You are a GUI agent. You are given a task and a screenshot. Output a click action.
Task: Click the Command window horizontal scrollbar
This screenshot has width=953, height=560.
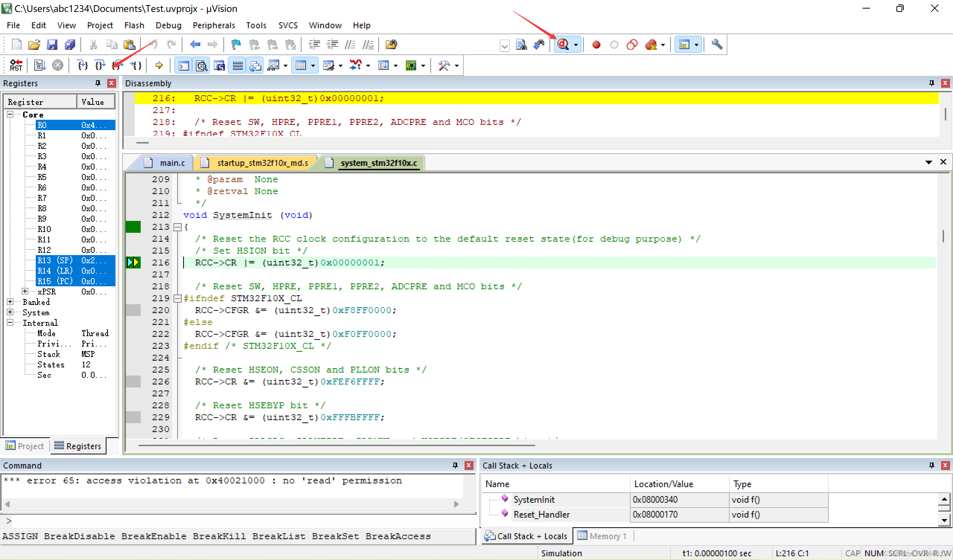click(x=232, y=504)
